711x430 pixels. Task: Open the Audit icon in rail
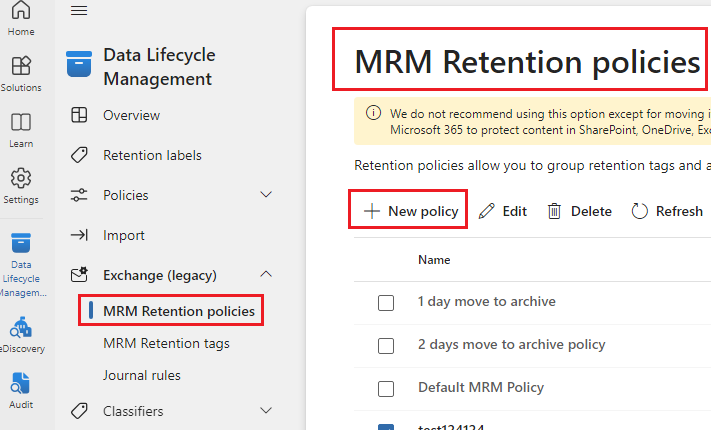21,384
